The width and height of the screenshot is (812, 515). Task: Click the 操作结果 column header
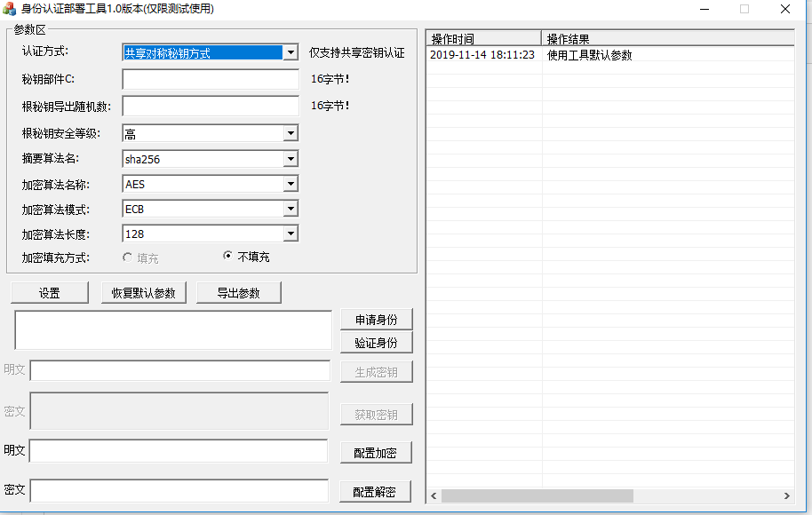tap(668, 39)
